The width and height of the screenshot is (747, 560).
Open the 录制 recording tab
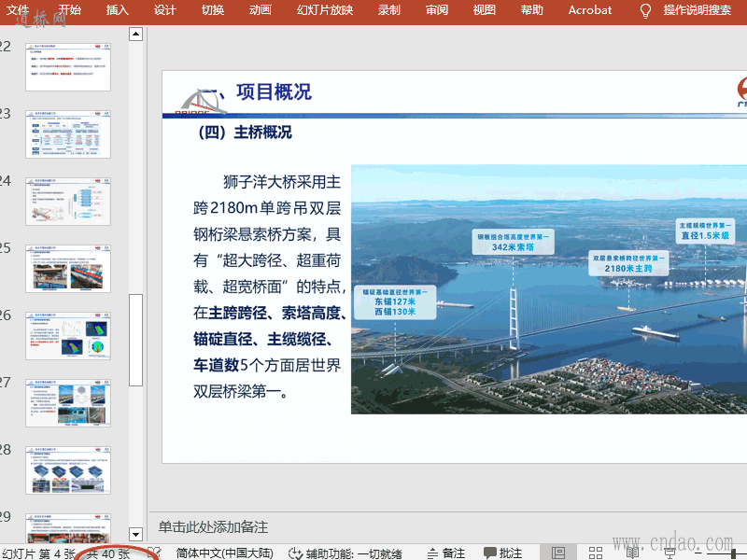point(388,10)
